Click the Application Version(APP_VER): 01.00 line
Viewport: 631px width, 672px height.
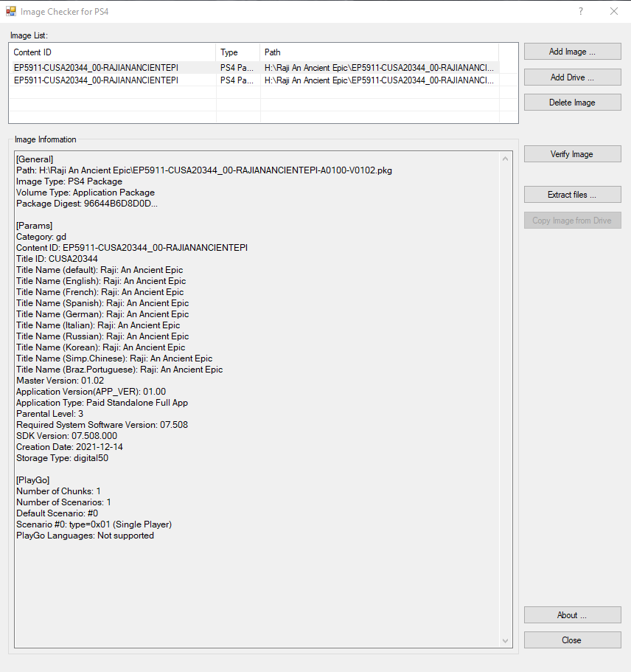coord(91,392)
